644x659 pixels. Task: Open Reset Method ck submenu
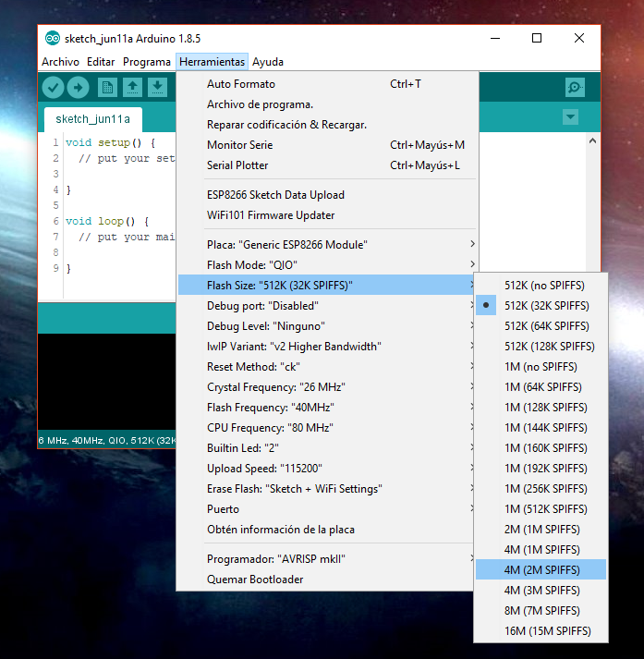click(x=326, y=367)
